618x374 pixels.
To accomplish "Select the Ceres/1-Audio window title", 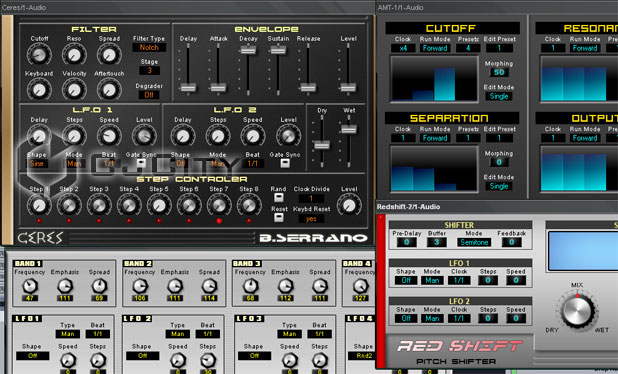I will click(24, 7).
